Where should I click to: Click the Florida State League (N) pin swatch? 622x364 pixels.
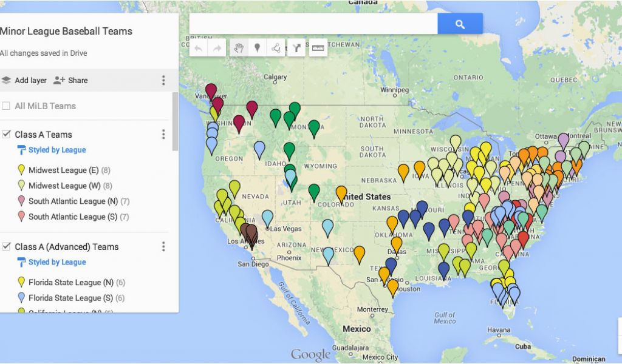[x=21, y=282]
